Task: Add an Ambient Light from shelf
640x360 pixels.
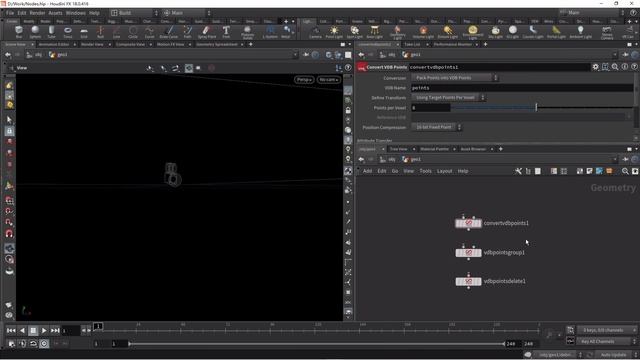Action: point(580,32)
